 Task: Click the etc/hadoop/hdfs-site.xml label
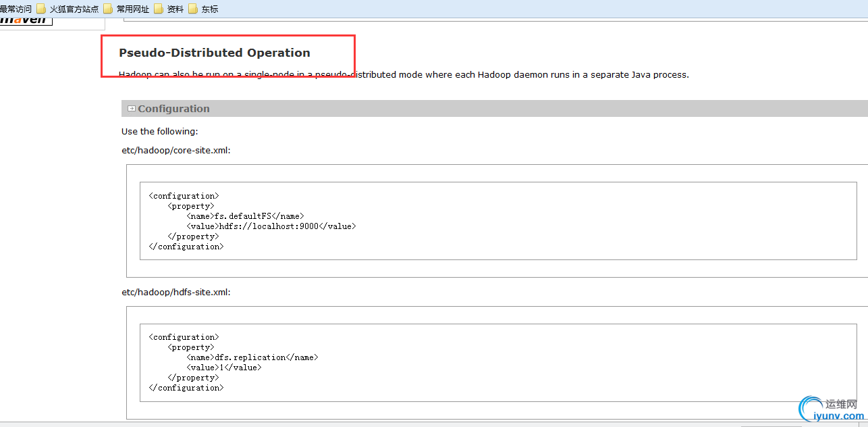[176, 292]
